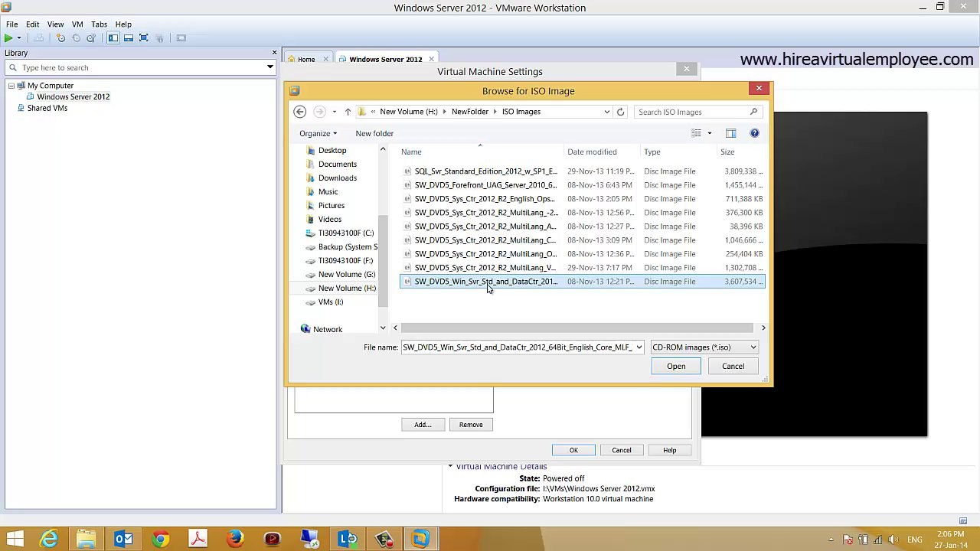Select Downloads in the navigation pane
Image resolution: width=980 pixels, height=551 pixels.
point(337,178)
